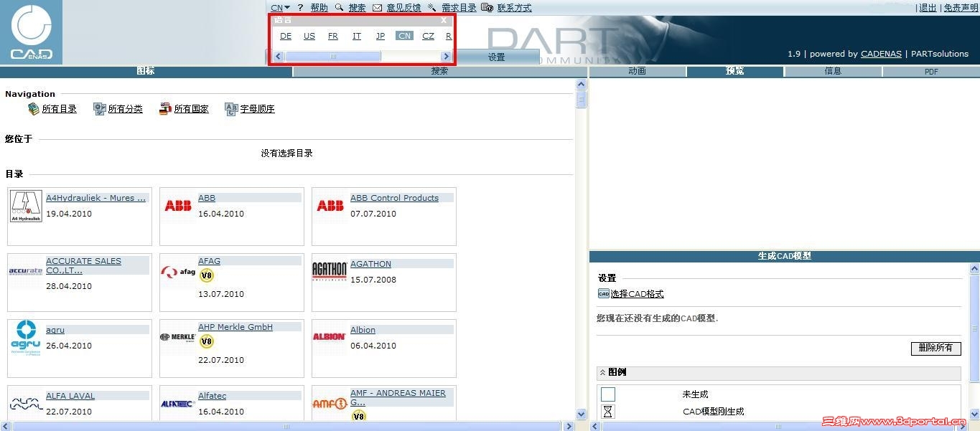Open the 需求目录 link
The image size is (980, 431).
459,8
